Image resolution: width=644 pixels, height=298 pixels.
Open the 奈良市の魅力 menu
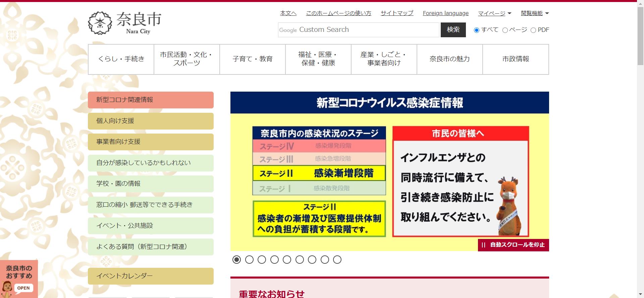[x=450, y=59]
